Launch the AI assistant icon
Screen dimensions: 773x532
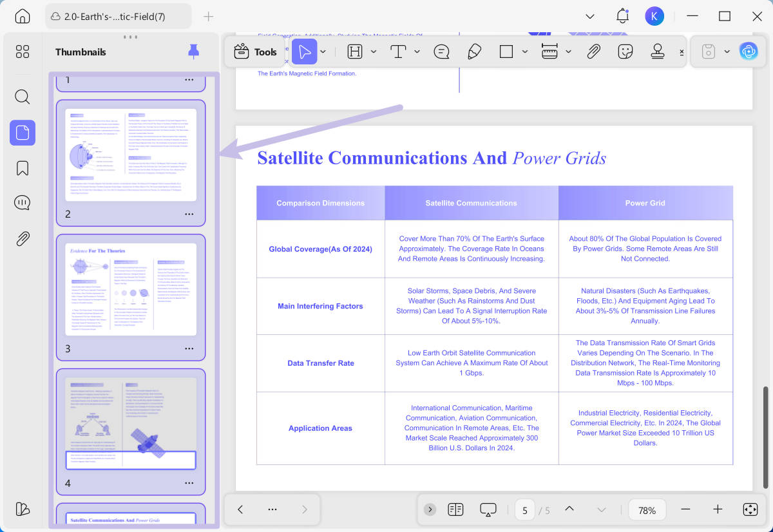pos(749,52)
